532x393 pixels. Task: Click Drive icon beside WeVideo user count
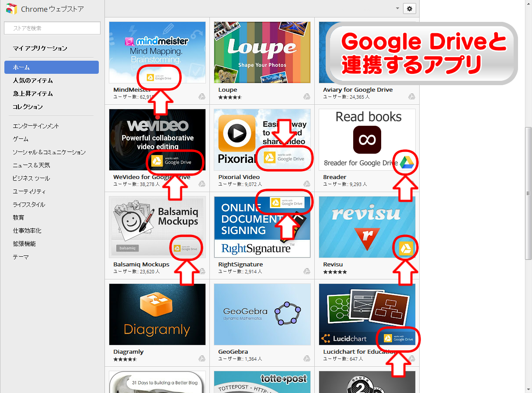pyautogui.click(x=202, y=184)
